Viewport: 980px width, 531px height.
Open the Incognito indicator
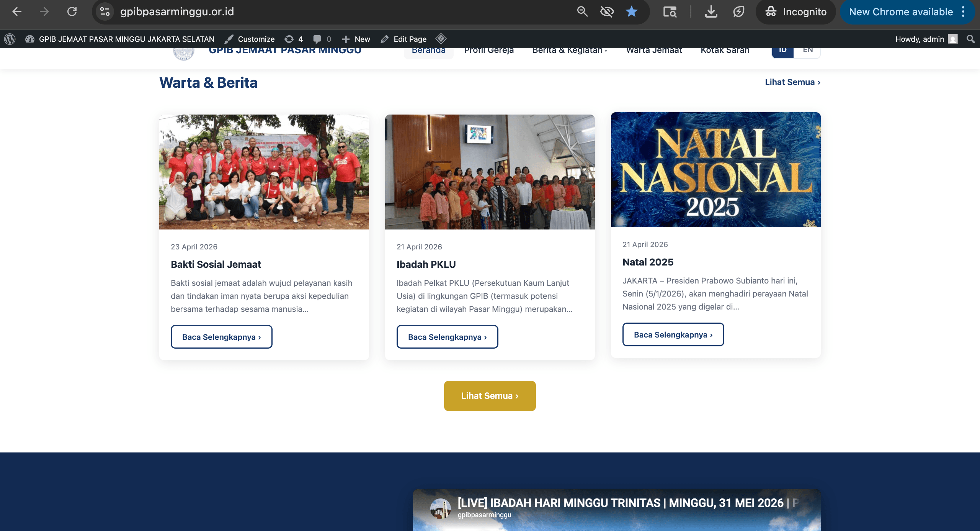tap(796, 11)
